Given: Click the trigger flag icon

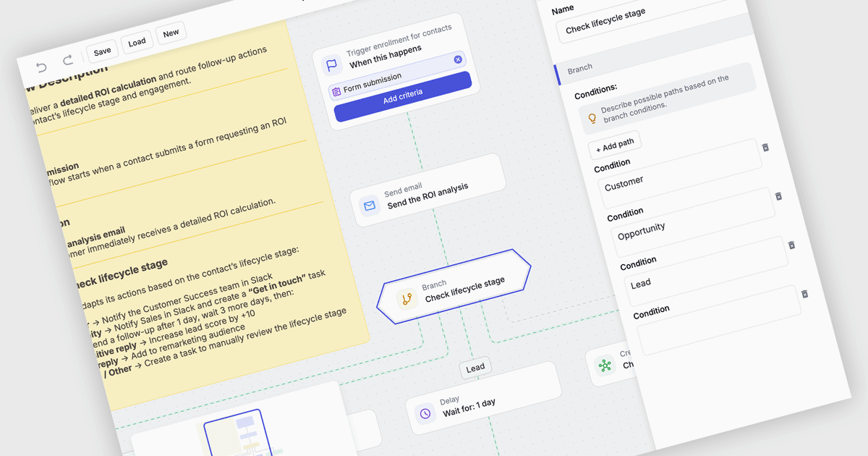Looking at the screenshot, I should 331,65.
